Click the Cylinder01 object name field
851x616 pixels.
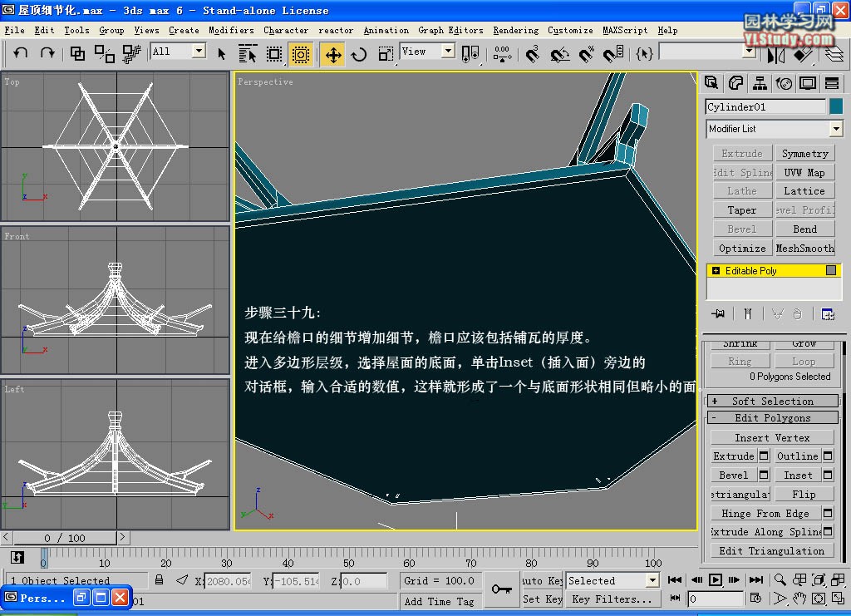click(765, 106)
